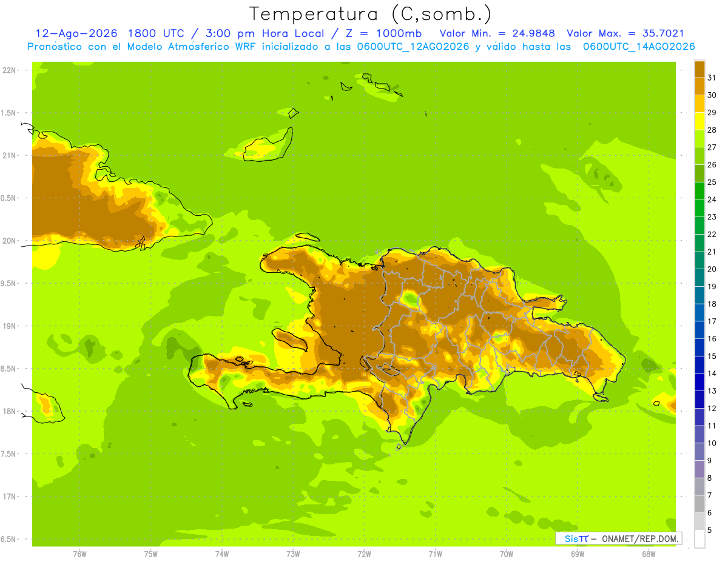Screen dimensions: 728x562
Task: Pick the purple swatch between 9 and 10
Action: coord(700,452)
